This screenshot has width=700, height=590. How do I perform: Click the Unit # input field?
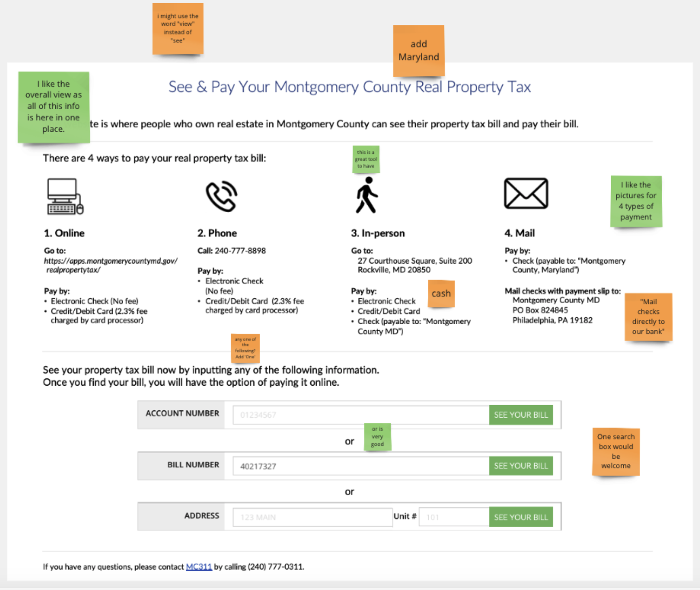pos(454,517)
